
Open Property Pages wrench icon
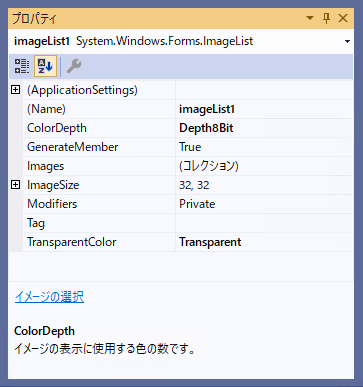click(74, 66)
